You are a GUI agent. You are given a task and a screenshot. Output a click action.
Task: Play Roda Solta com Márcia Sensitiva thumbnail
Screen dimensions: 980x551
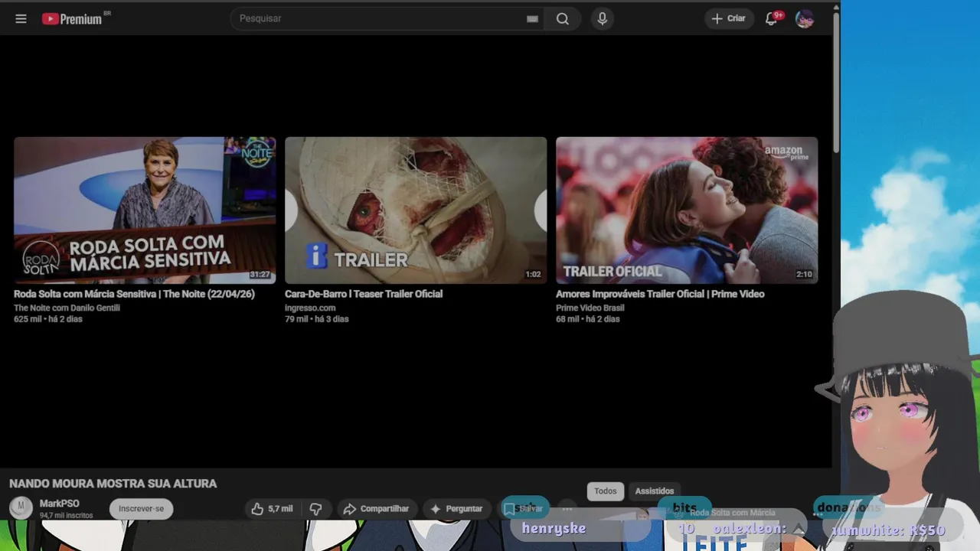coord(145,210)
